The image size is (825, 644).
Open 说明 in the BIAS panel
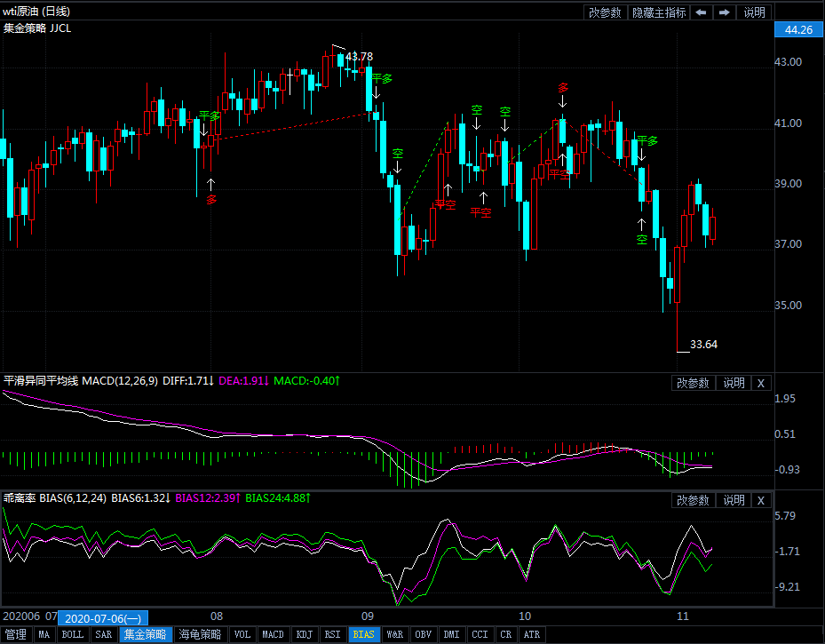coord(734,500)
